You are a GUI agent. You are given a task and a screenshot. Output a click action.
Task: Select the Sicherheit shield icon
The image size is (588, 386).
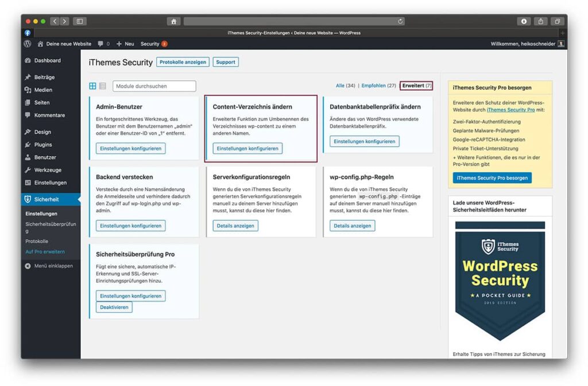pos(28,200)
